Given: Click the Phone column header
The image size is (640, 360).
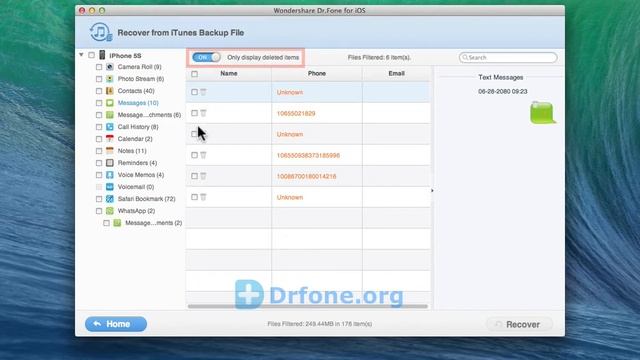Looking at the screenshot, I should pos(317,73).
